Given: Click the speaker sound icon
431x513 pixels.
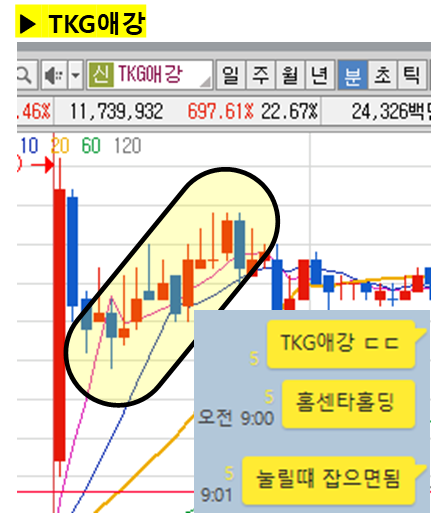Looking at the screenshot, I should [x=54, y=75].
